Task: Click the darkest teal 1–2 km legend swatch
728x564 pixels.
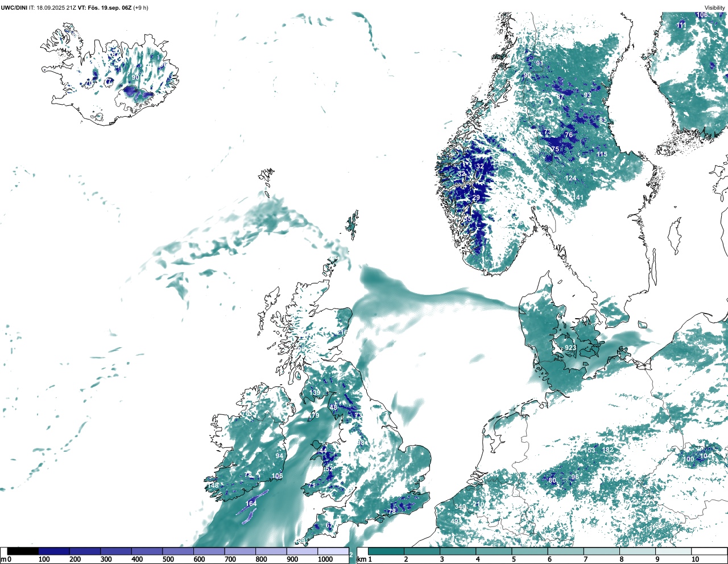Action: pyautogui.click(x=386, y=551)
